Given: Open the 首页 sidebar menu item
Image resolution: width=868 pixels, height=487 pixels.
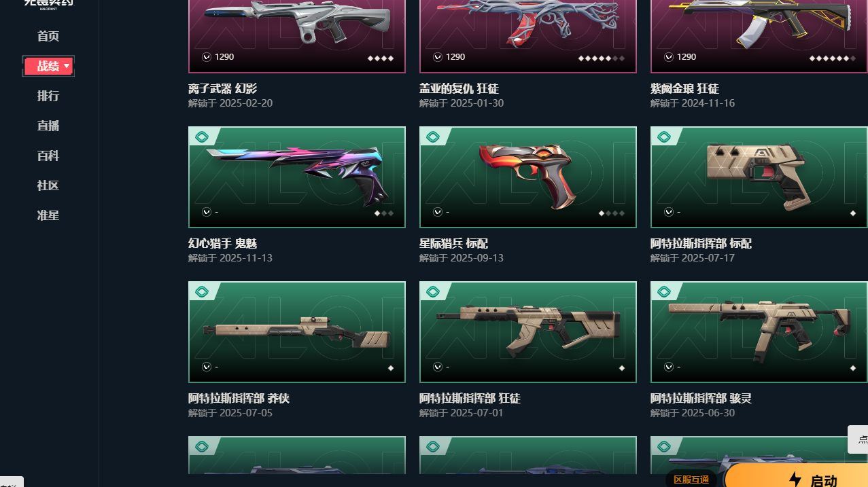Looking at the screenshot, I should [48, 36].
